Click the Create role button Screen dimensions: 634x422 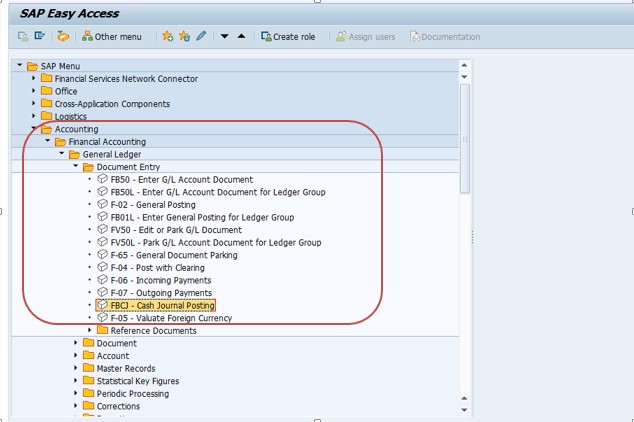pyautogui.click(x=288, y=36)
